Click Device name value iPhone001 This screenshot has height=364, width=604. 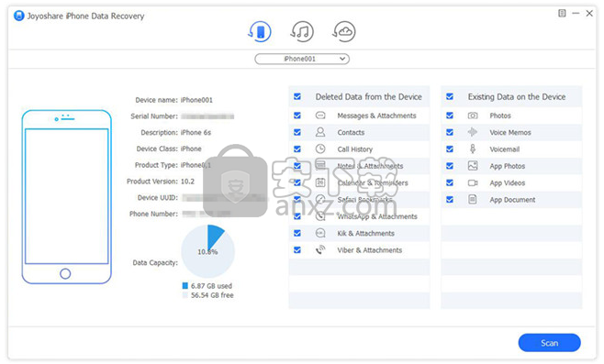(196, 100)
